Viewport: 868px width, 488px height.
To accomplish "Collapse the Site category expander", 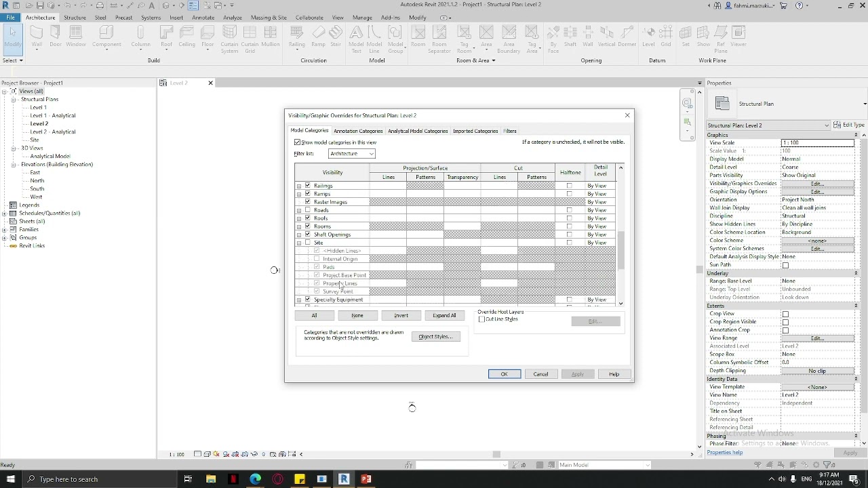I will click(x=299, y=243).
